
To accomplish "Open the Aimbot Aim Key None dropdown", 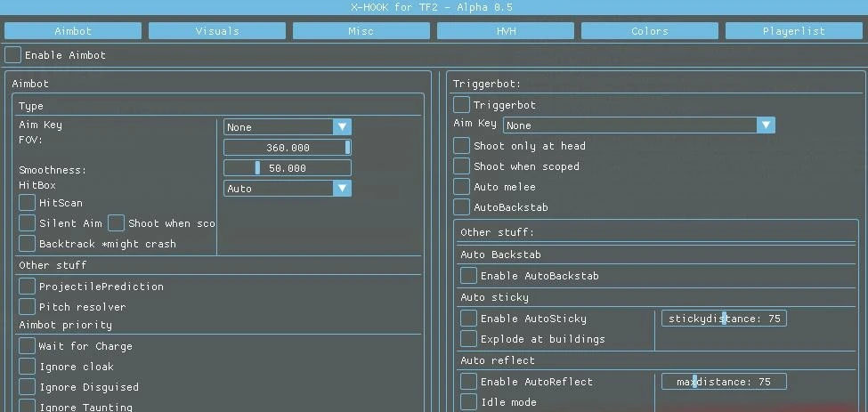I will pos(288,127).
